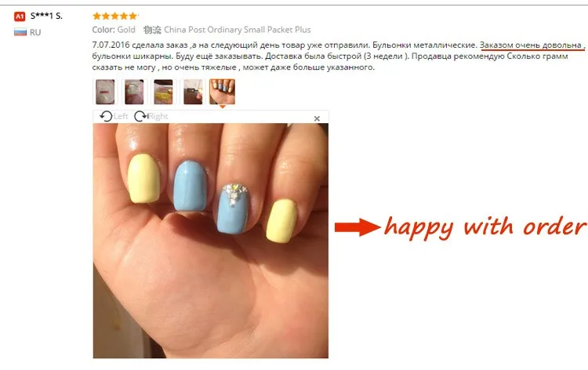Screen dimensions: 588x370
Task: Close the enlarged review photo viewer
Action: [x=317, y=118]
